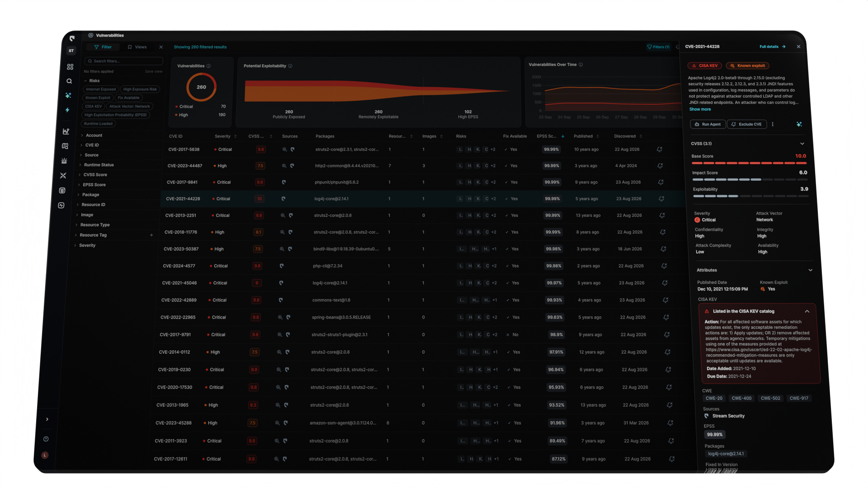Viewport: 868px width, 488px height.
Task: Click the Stream Security shield source icon
Action: click(707, 416)
